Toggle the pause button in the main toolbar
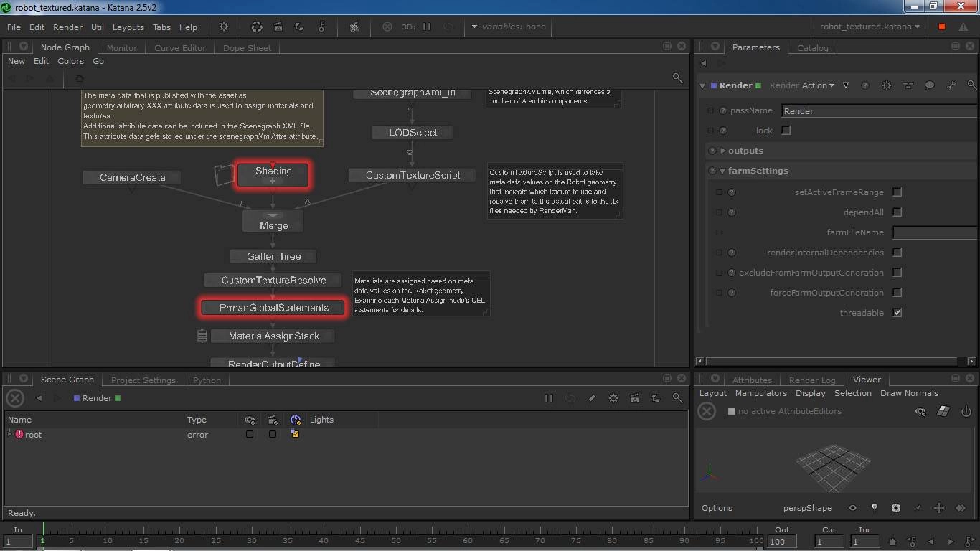The image size is (980, 551). click(427, 27)
